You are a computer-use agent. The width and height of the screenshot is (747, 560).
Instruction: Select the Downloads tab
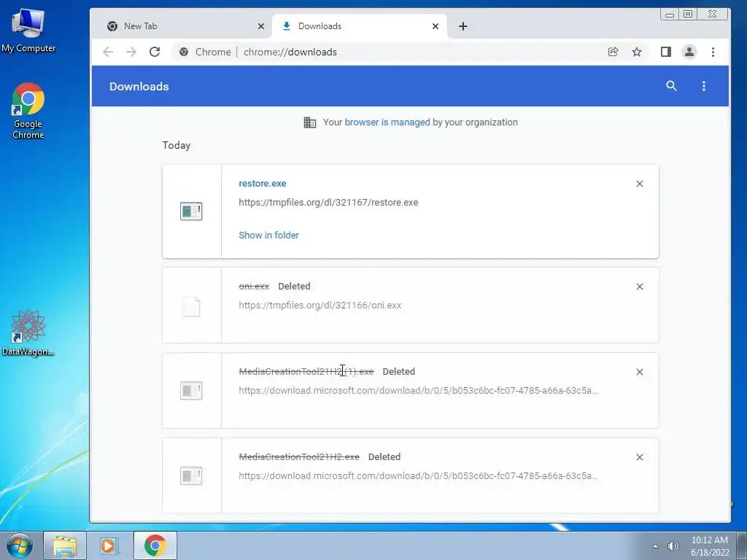pos(359,26)
